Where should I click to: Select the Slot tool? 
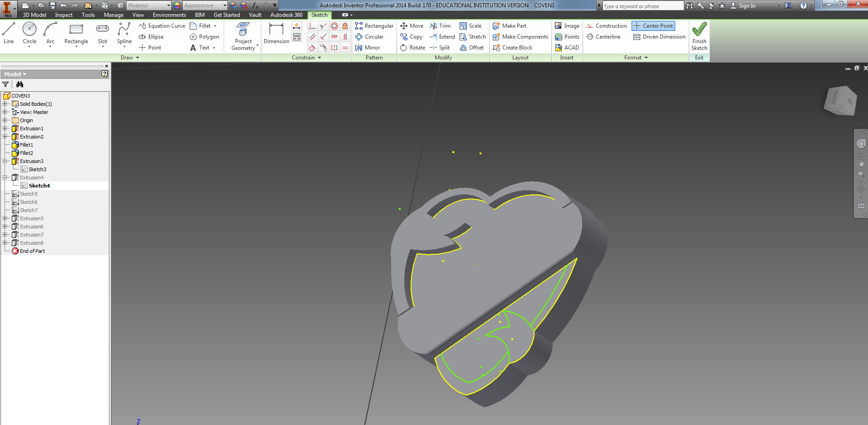click(x=103, y=34)
